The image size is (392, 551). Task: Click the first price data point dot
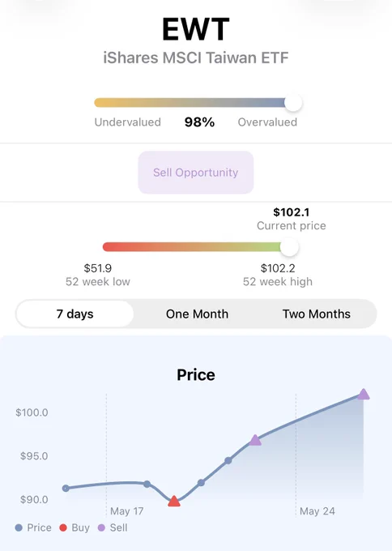coord(66,488)
